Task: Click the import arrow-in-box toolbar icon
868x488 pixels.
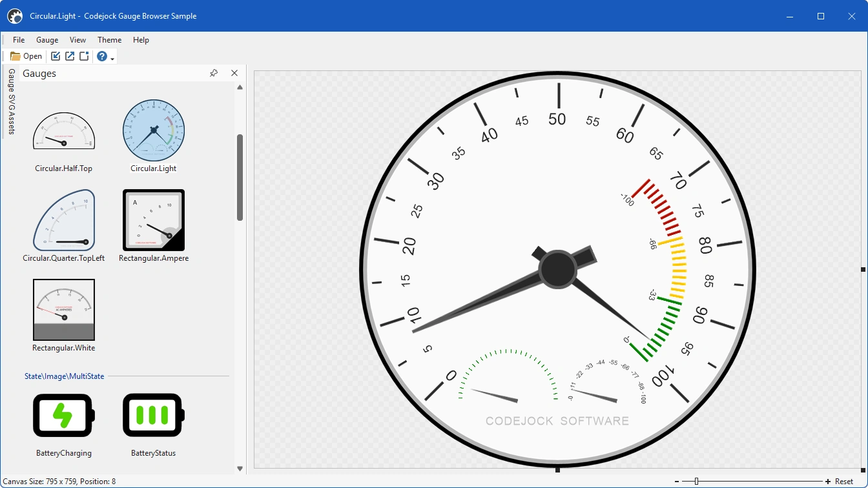Action: coord(56,56)
